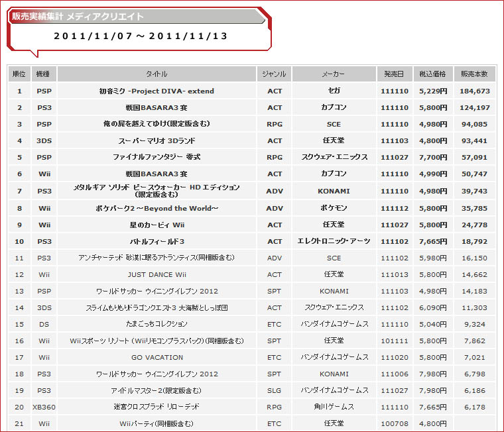
Task: Click the price 6,090円
Action: click(433, 307)
